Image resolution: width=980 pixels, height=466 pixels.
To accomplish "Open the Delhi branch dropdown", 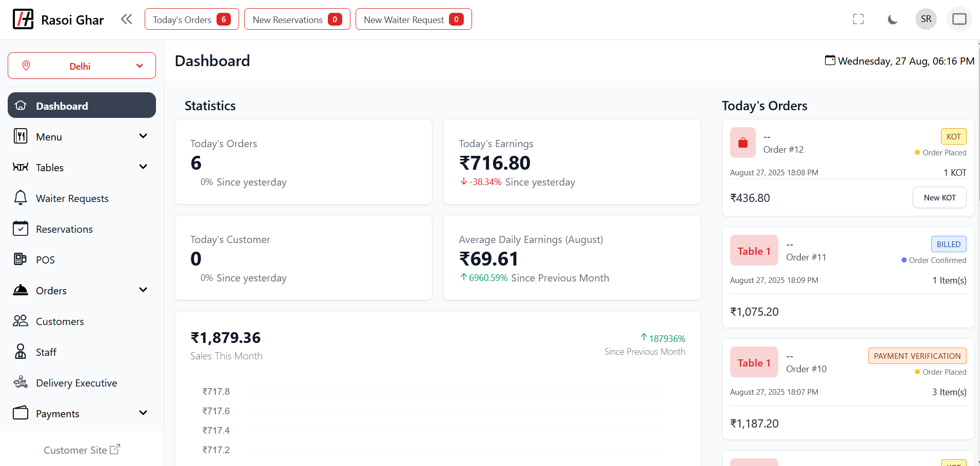I will tap(82, 66).
